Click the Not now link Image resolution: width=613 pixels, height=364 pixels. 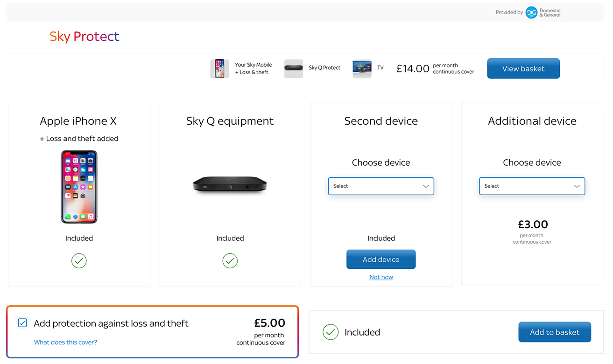(381, 277)
